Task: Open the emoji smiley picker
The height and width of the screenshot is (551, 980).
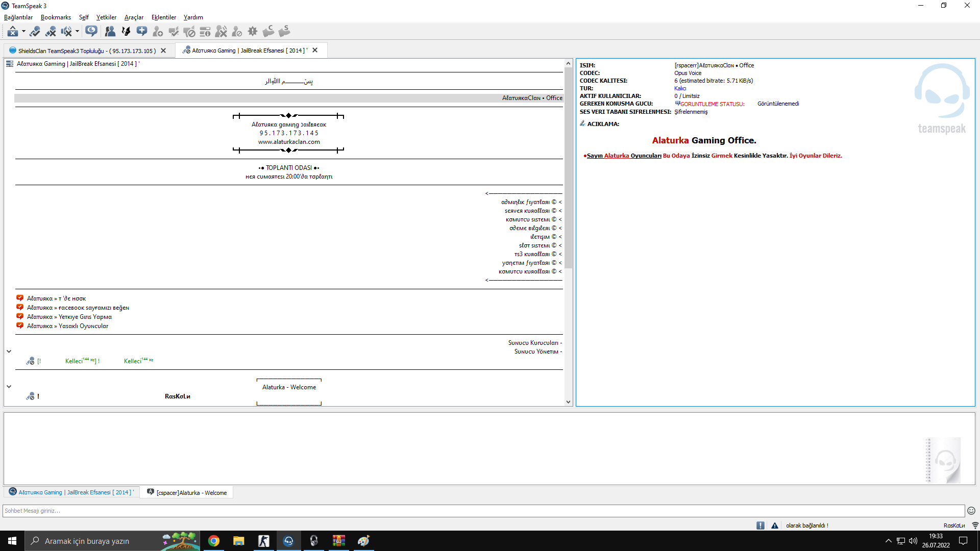Action: [971, 511]
